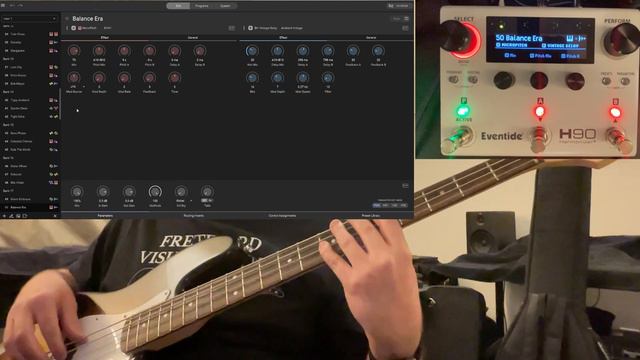
Task: Click the Out Gain knob
Action: (129, 191)
